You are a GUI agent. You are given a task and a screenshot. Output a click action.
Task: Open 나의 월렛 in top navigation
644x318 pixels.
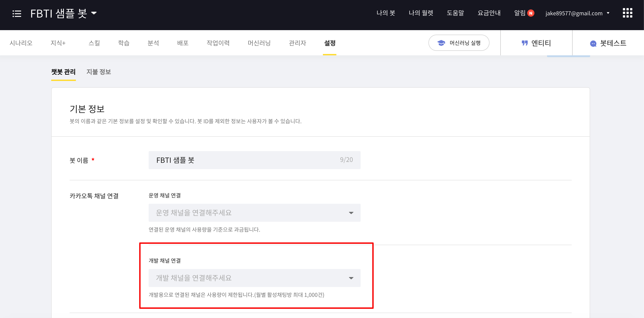click(421, 13)
